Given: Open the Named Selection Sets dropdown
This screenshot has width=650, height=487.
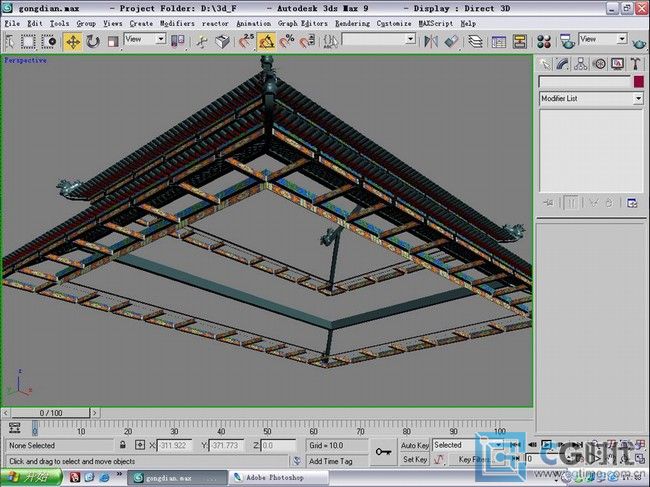Looking at the screenshot, I should (379, 39).
